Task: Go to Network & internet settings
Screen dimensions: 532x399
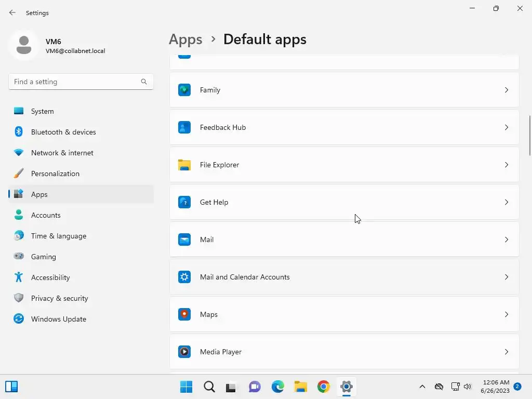Action: [81, 153]
